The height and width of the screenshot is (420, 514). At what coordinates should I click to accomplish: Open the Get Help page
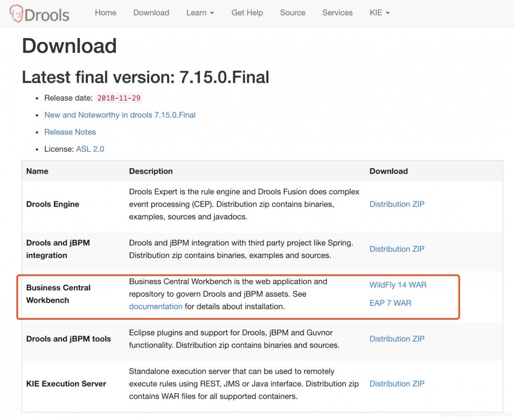click(247, 13)
